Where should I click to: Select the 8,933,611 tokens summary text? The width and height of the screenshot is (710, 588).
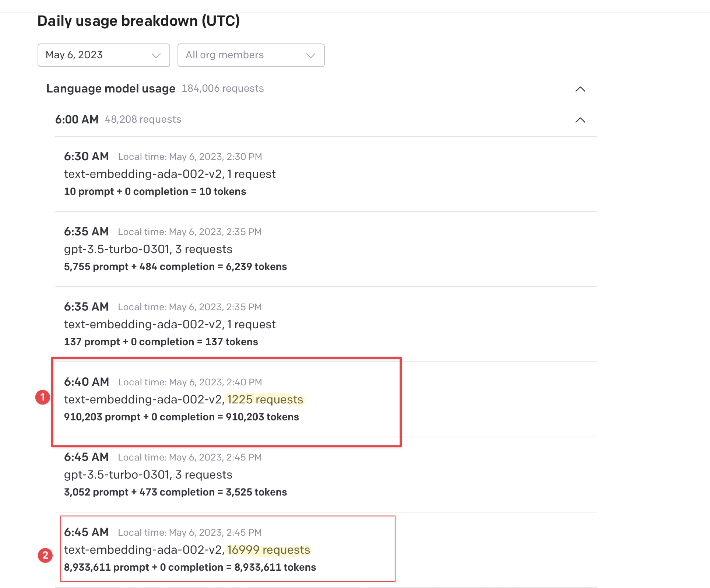click(190, 567)
